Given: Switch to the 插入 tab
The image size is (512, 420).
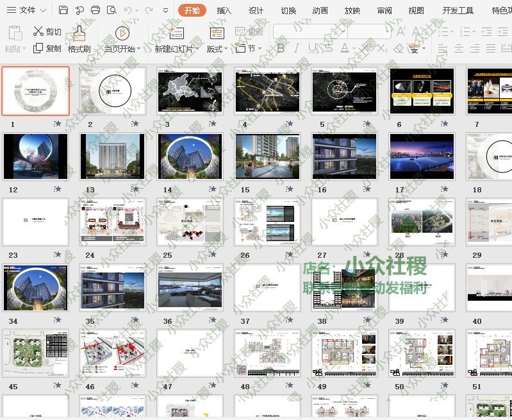Looking at the screenshot, I should [x=224, y=10].
